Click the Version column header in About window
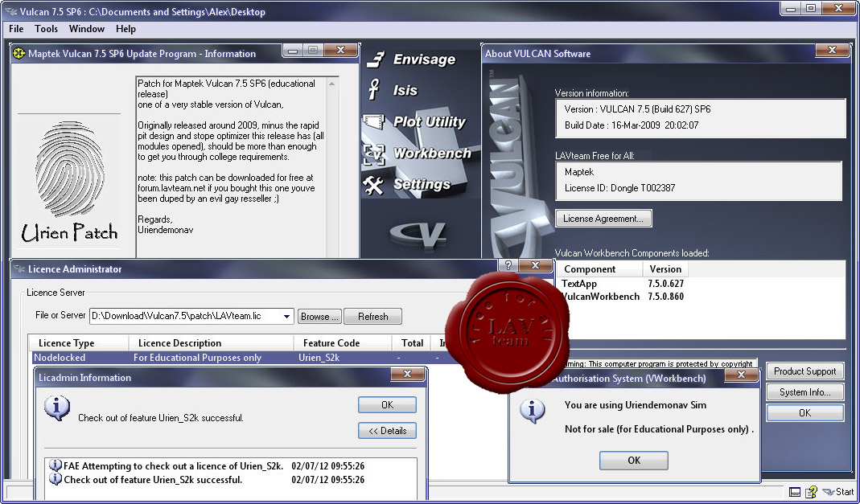The width and height of the screenshot is (860, 504). [665, 269]
